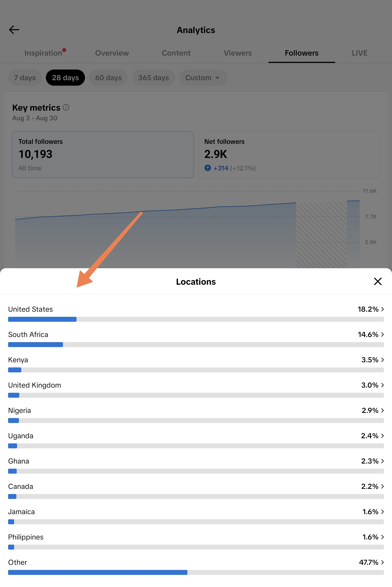Open Kenya location details chevron
Image resolution: width=392 pixels, height=587 pixels.
382,360
